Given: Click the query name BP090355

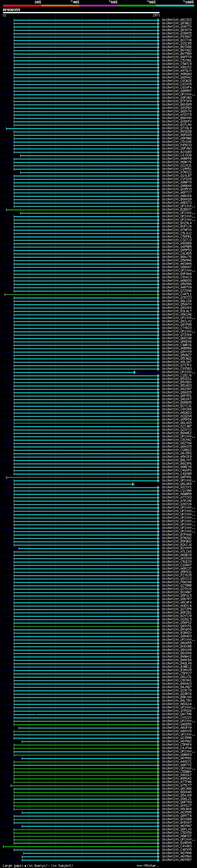Looking at the screenshot, I should (11, 10).
